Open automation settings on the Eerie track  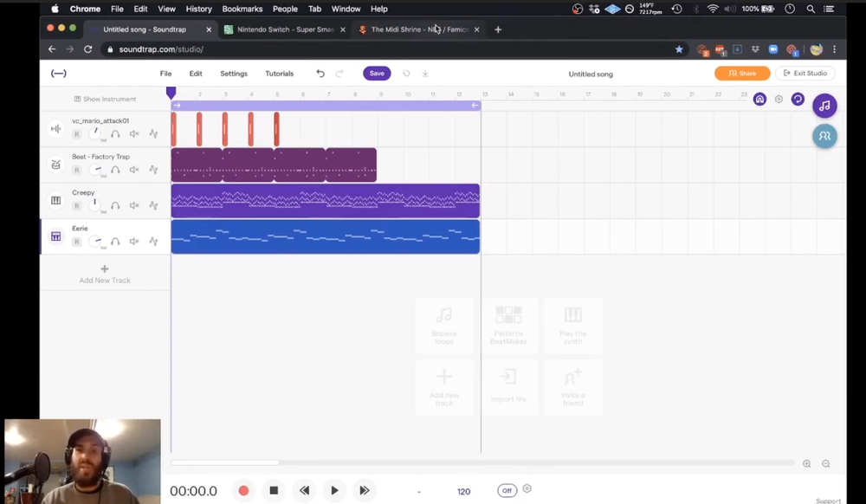[152, 241]
